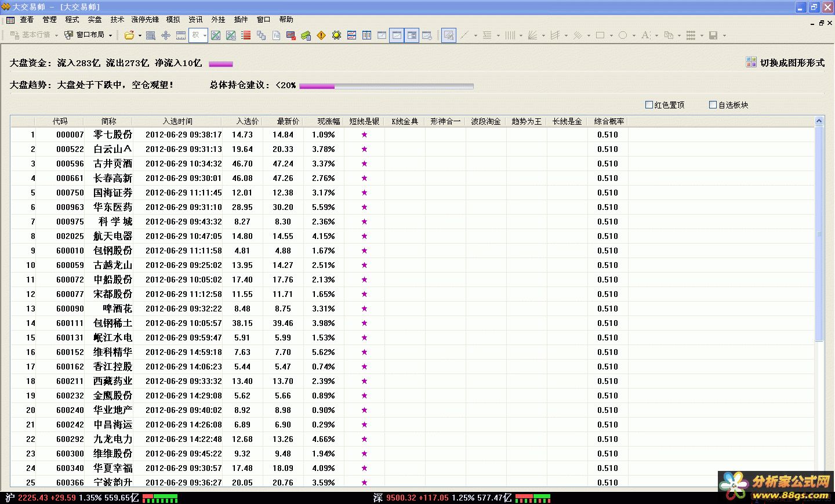835x504 pixels.
Task: Select the diagonal trend line tool
Action: tap(464, 35)
